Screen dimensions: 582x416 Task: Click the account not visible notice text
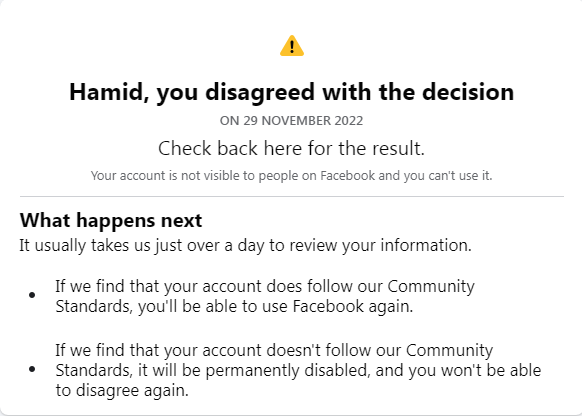click(291, 176)
